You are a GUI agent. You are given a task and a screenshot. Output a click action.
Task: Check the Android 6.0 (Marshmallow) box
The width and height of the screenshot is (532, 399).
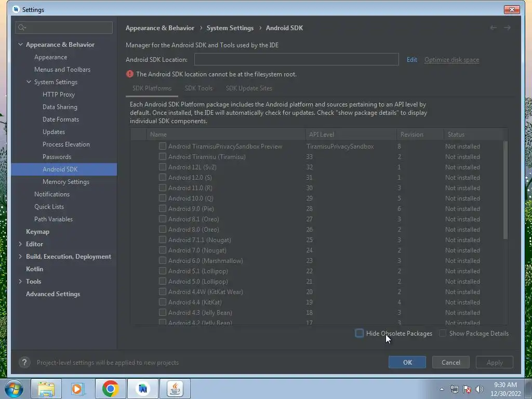[x=163, y=260]
